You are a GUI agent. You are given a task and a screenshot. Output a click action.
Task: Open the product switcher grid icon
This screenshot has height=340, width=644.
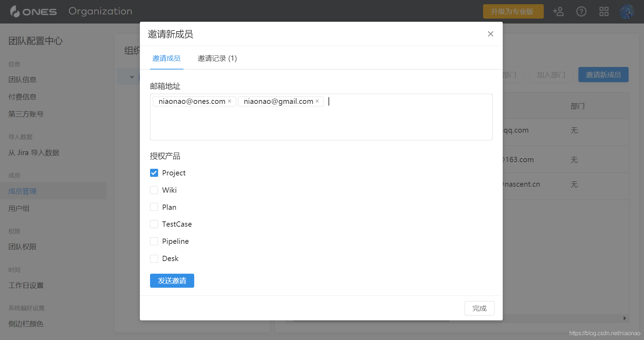pyautogui.click(x=604, y=12)
